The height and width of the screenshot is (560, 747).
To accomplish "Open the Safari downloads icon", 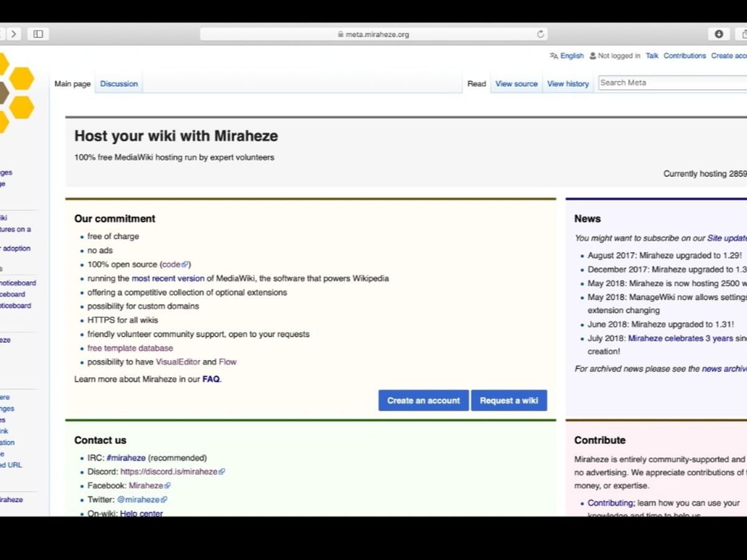I will click(718, 34).
